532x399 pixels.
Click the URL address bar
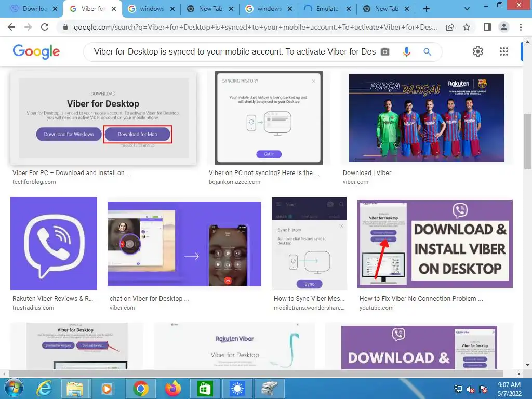click(x=255, y=27)
